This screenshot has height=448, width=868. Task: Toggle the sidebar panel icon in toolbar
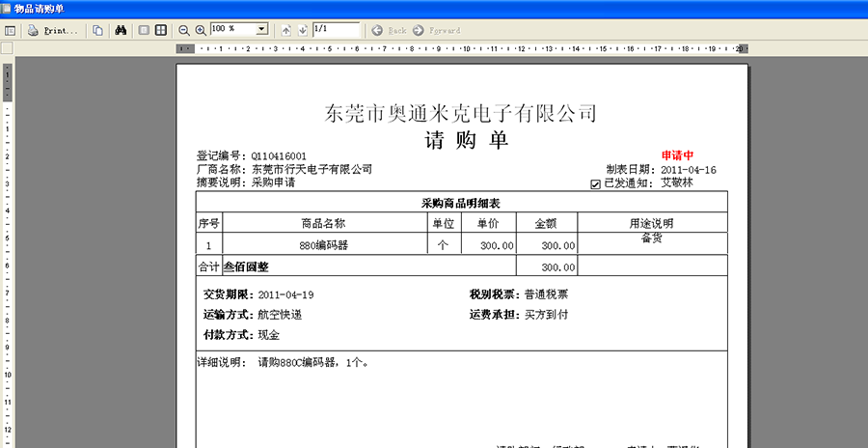[10, 31]
